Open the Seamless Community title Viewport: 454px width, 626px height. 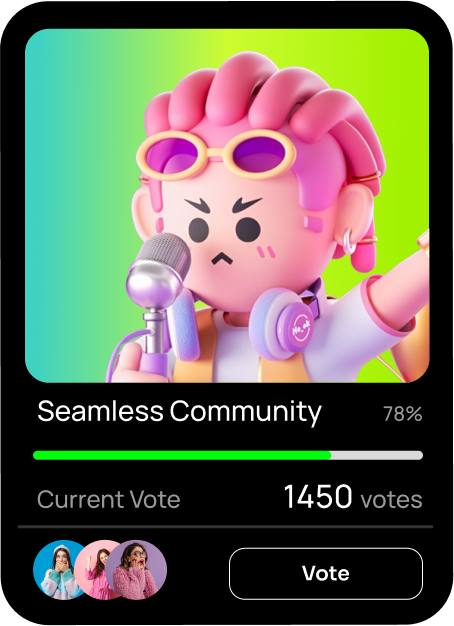click(x=179, y=412)
